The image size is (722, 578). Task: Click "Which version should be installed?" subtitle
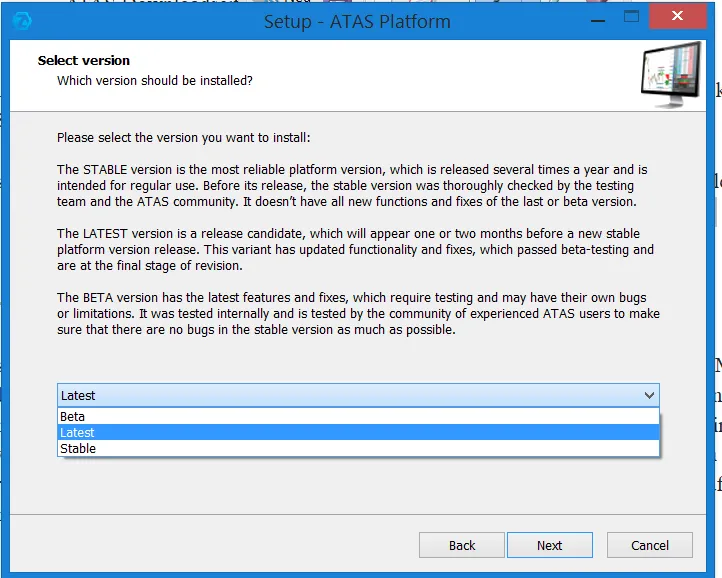[155, 80]
